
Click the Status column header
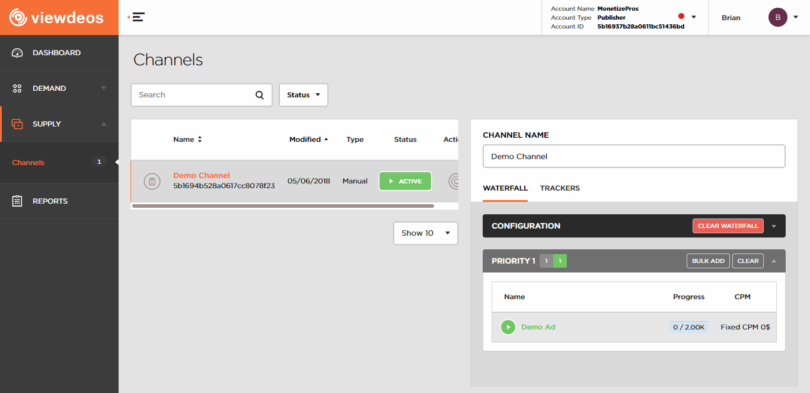coord(405,139)
